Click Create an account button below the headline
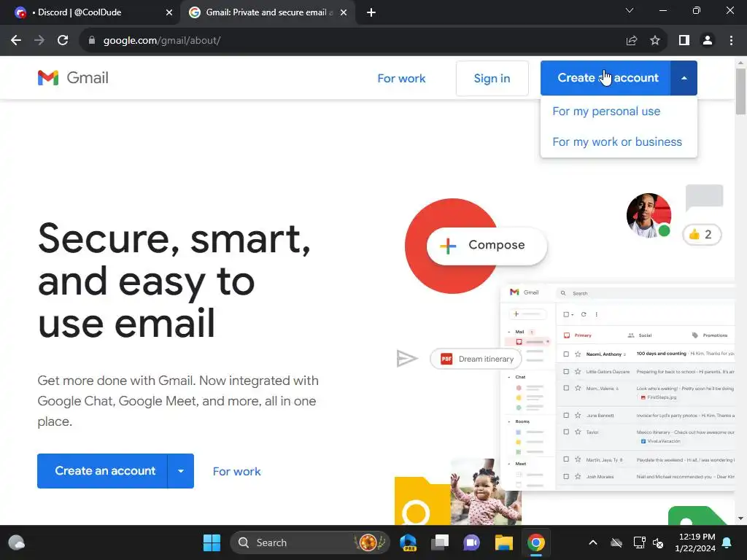This screenshot has width=747, height=560. [102, 471]
